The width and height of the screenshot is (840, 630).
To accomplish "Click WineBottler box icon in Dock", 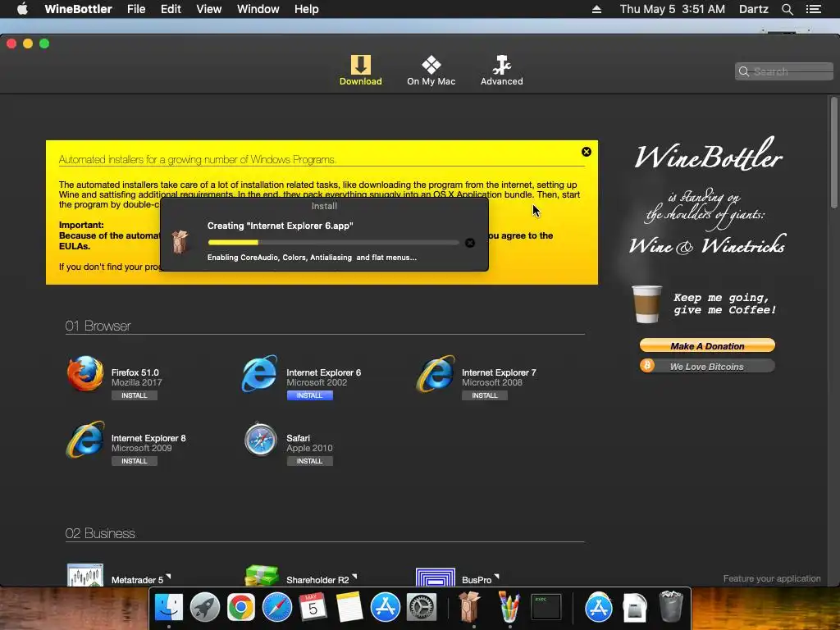I will coord(470,607).
